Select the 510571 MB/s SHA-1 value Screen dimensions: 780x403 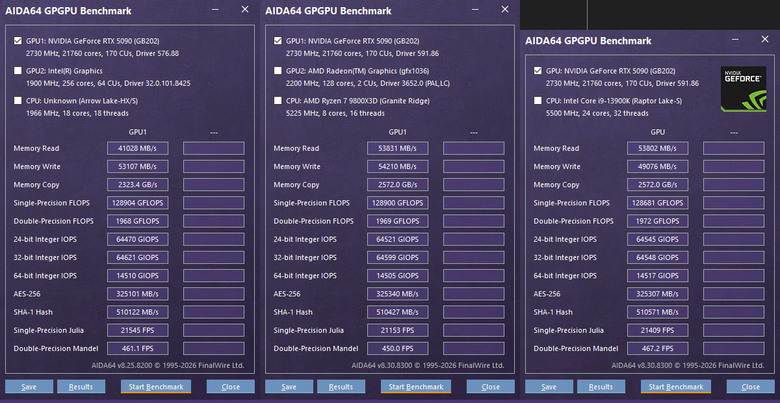tap(658, 312)
